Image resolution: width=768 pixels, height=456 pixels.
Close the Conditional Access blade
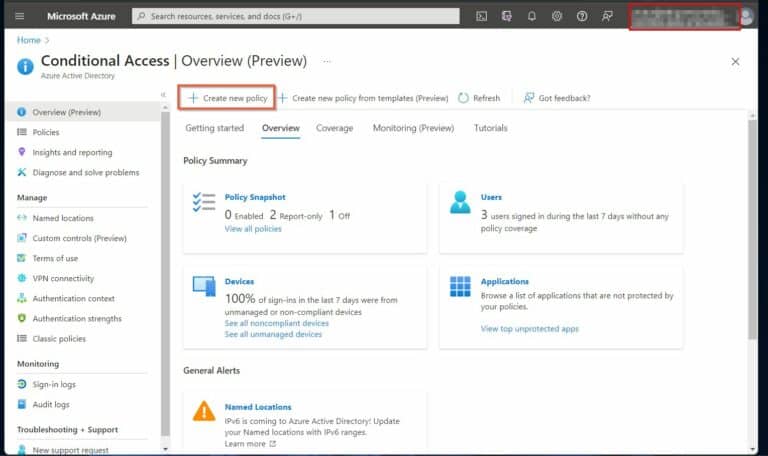735,62
